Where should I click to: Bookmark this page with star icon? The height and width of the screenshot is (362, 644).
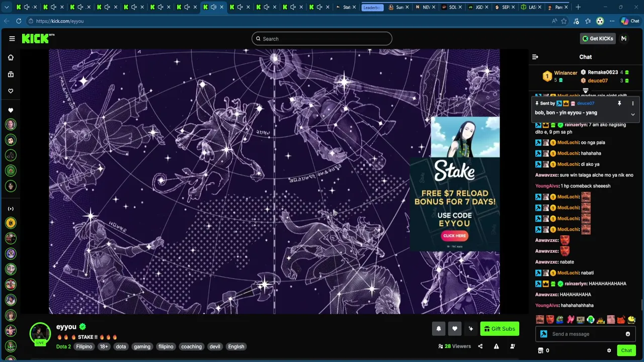[564, 21]
